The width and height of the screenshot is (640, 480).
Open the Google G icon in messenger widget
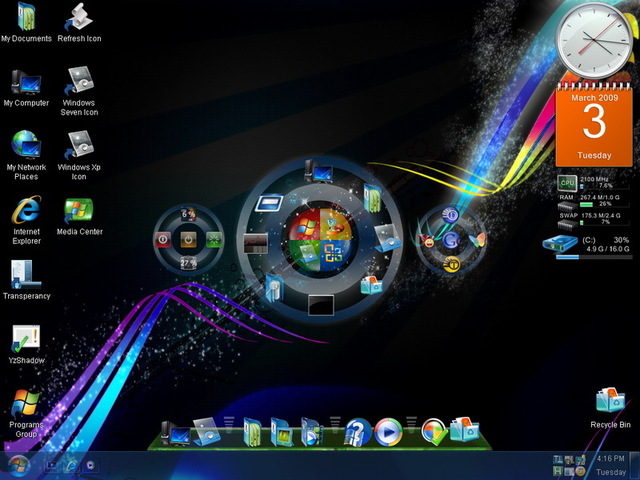(x=451, y=240)
